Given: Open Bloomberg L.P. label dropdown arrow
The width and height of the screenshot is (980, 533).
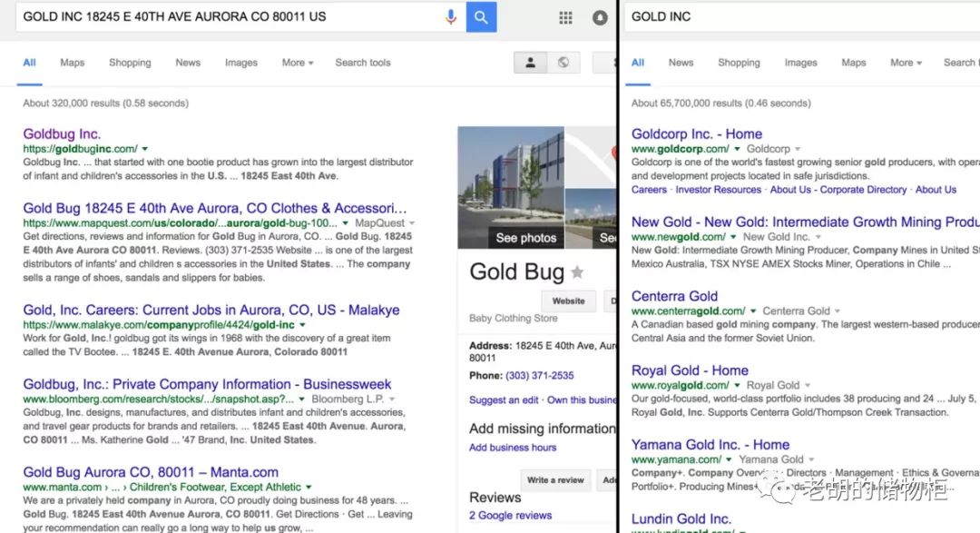Looking at the screenshot, I should [x=392, y=400].
